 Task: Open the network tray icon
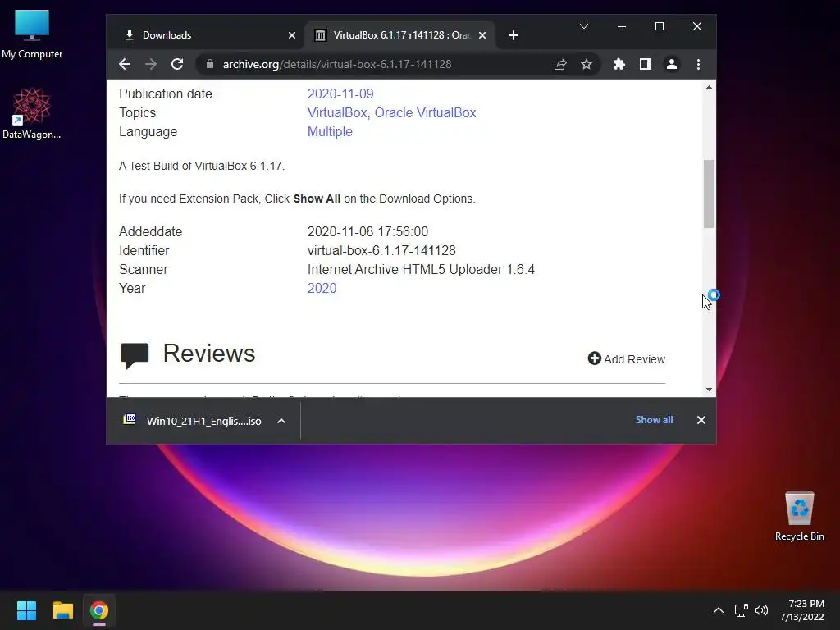pyautogui.click(x=741, y=610)
